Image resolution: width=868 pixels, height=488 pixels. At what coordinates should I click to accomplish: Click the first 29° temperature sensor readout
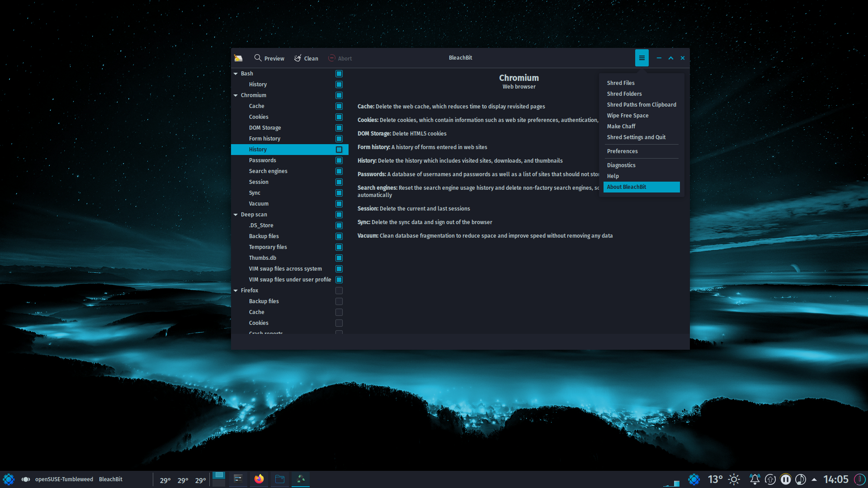point(165,480)
